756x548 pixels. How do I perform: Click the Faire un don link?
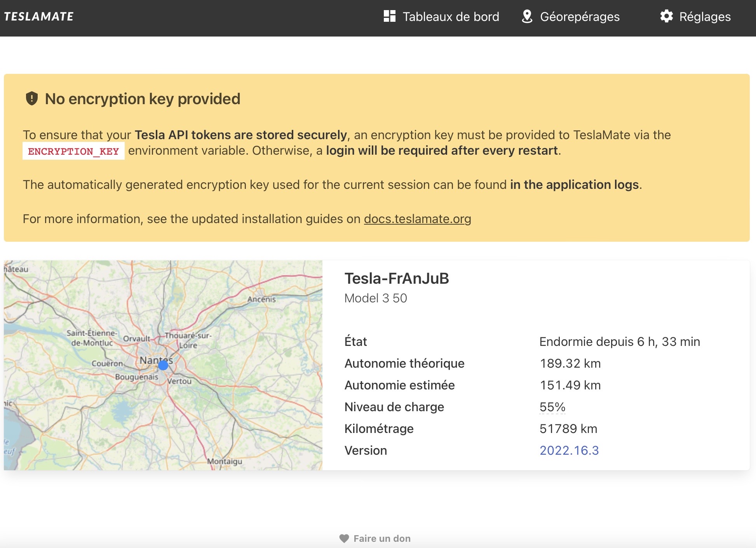[382, 538]
